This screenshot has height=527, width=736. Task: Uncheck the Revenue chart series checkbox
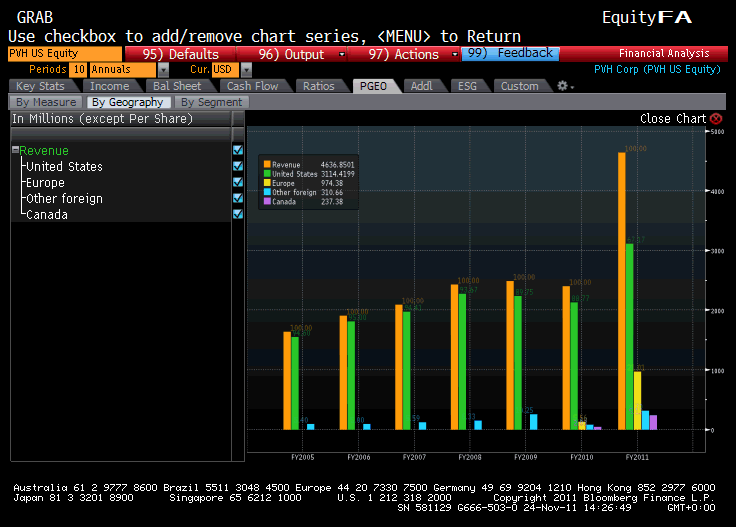[x=238, y=150]
